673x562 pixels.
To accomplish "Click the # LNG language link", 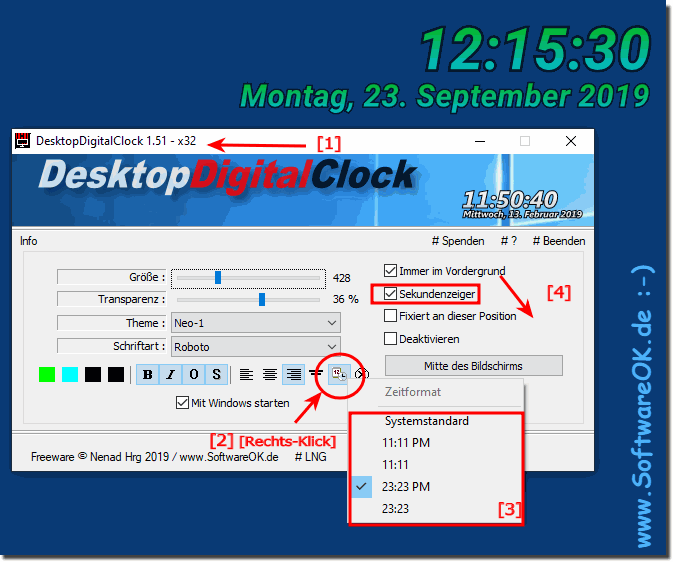I will (x=311, y=457).
